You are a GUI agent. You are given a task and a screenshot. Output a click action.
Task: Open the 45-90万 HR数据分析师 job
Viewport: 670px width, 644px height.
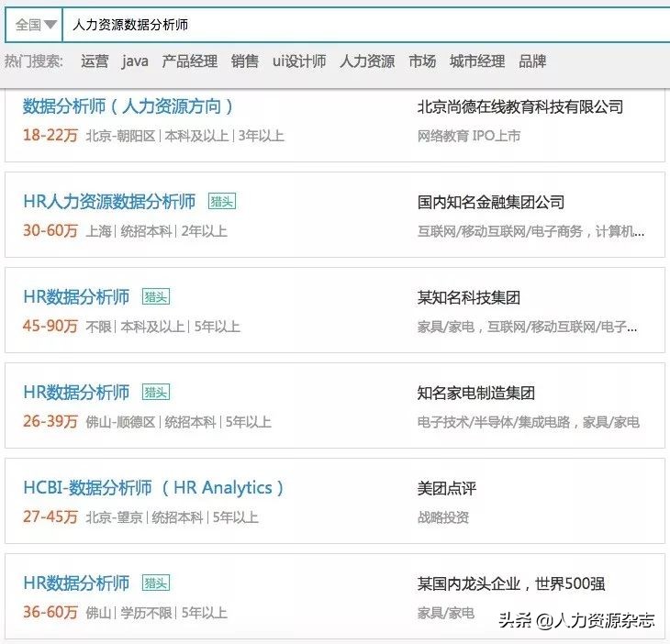76,297
